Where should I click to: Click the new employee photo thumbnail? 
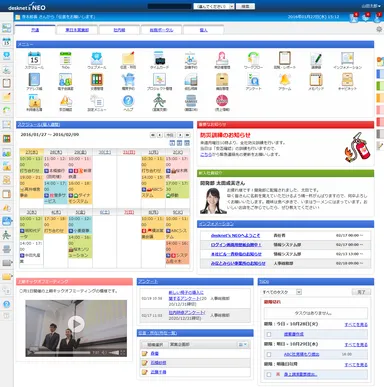point(213,201)
